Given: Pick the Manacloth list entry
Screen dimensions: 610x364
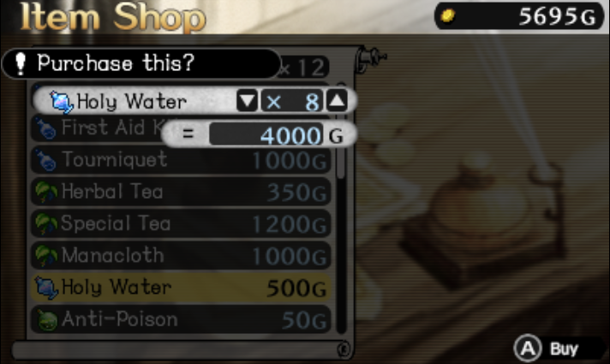Looking at the screenshot, I should 181,255.
